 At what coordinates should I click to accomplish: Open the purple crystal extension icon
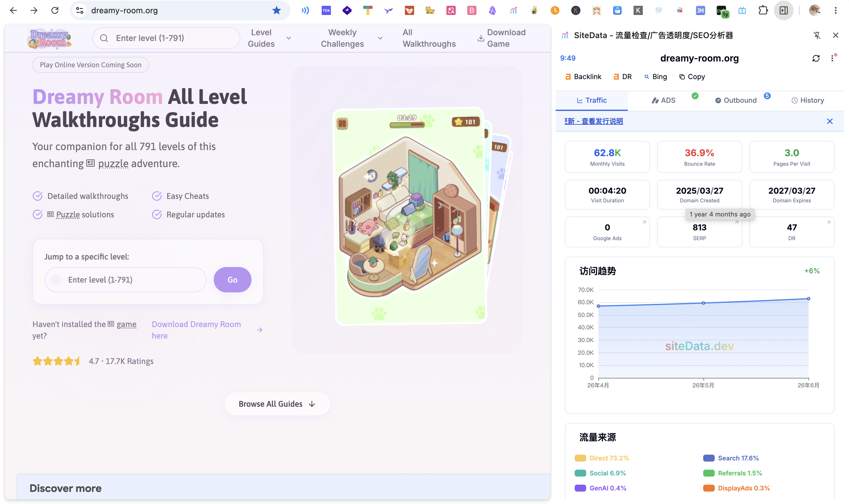[492, 10]
